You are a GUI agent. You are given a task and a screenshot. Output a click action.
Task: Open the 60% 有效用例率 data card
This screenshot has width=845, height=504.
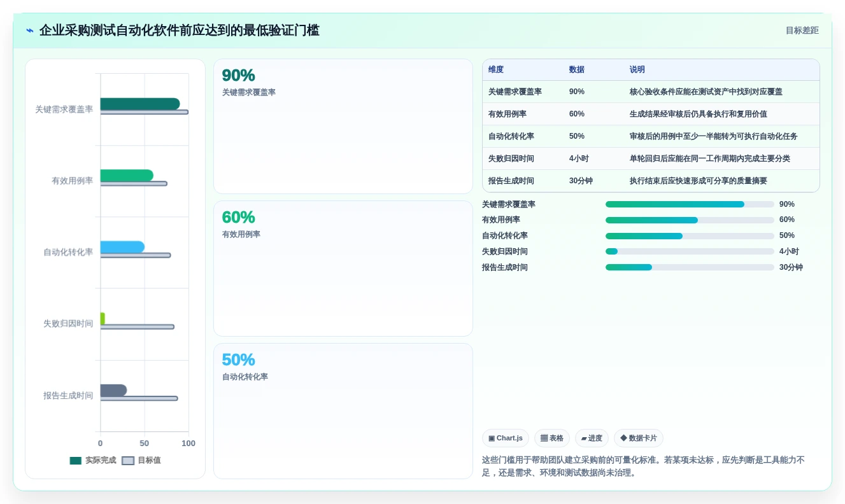pyautogui.click(x=343, y=269)
